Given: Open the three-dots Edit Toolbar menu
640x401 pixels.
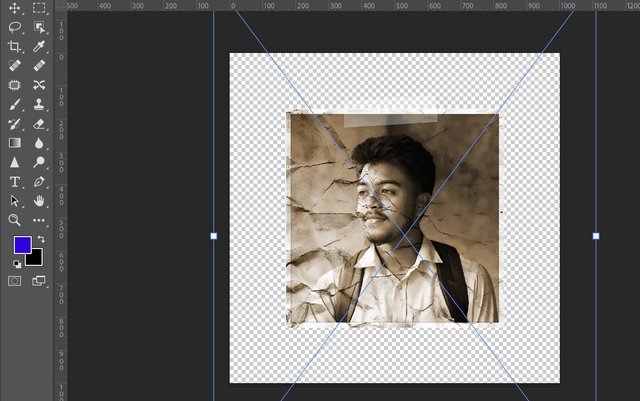Looking at the screenshot, I should pos(39,220).
